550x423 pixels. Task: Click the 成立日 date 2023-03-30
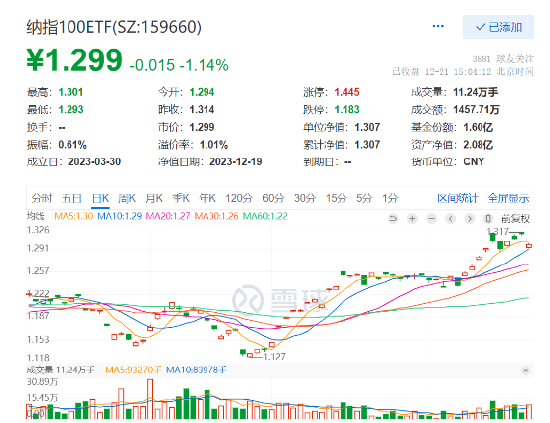point(94,162)
